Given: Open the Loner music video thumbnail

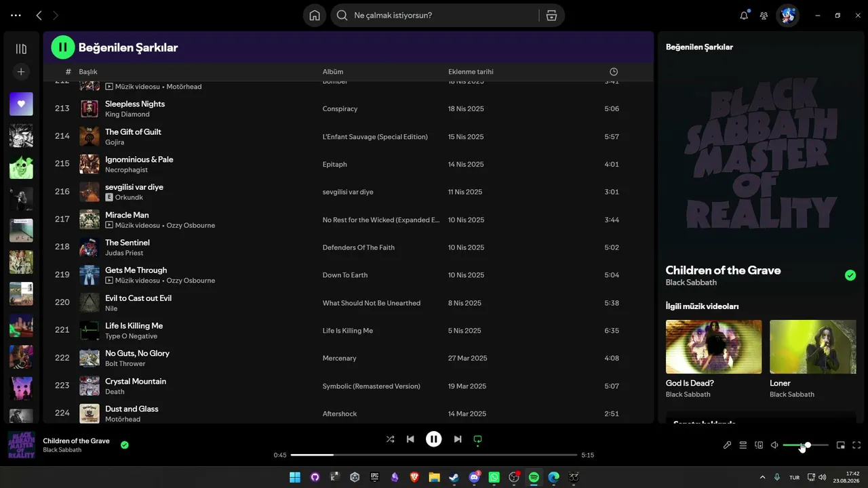Looking at the screenshot, I should (x=813, y=346).
